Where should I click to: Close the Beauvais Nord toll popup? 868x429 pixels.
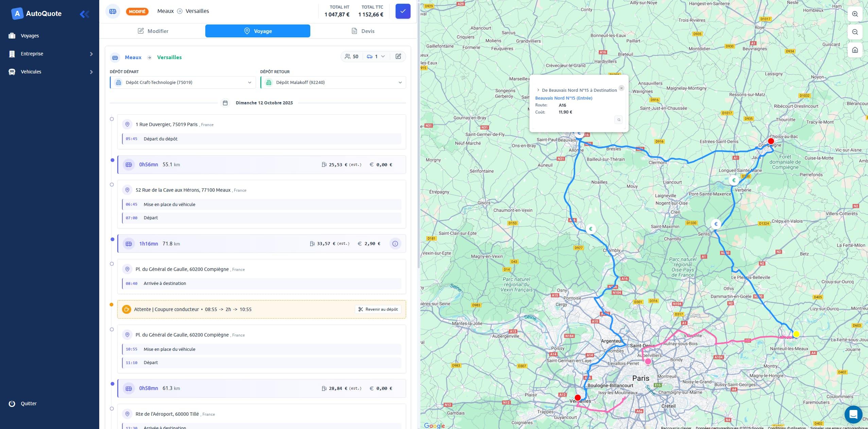621,88
